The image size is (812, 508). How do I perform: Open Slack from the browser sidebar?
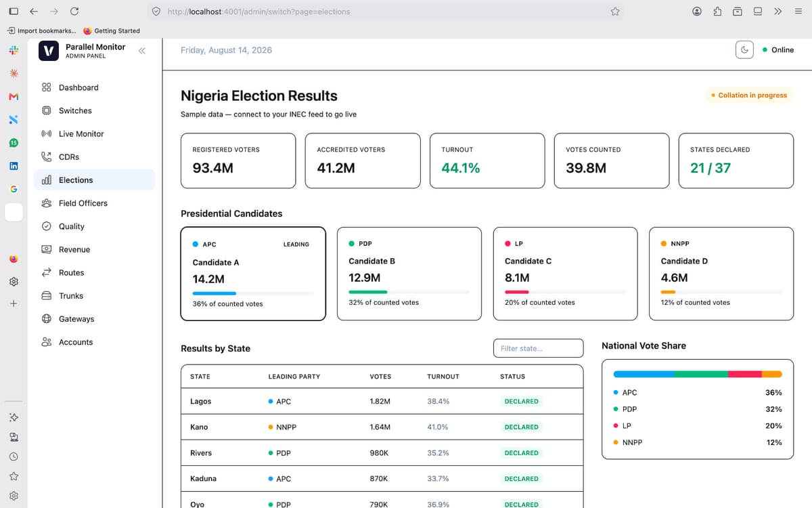[x=14, y=50]
